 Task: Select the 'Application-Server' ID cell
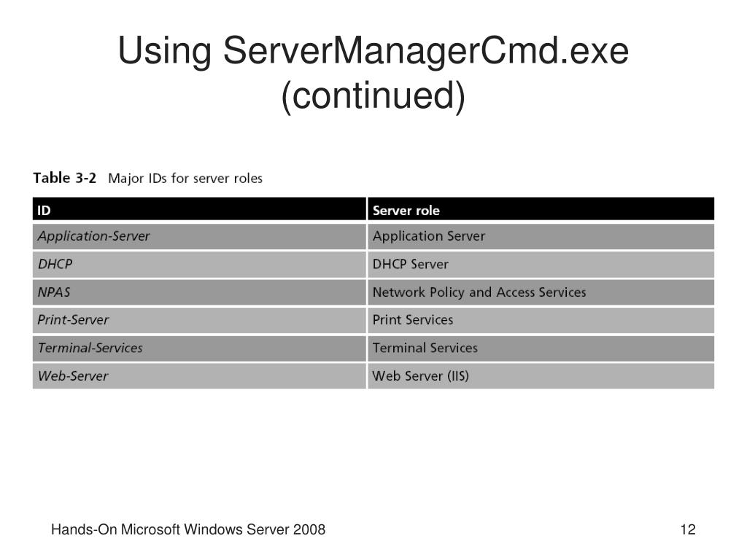pos(199,236)
